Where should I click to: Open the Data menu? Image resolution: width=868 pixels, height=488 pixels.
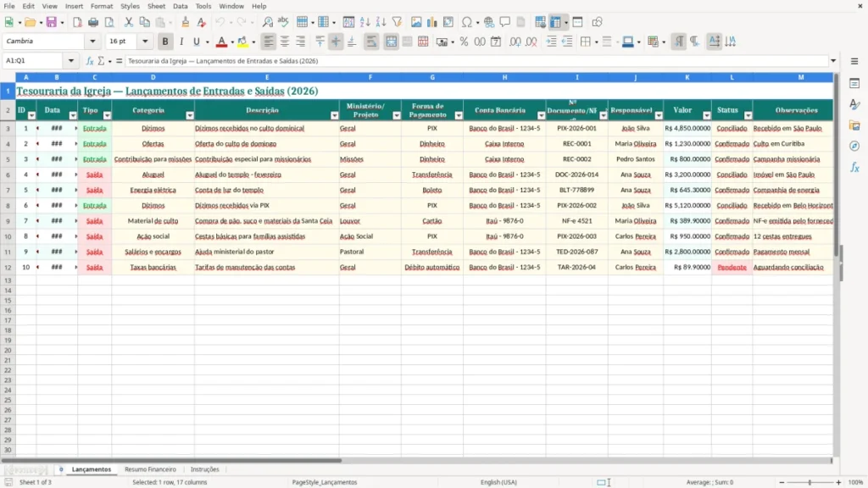click(x=180, y=6)
